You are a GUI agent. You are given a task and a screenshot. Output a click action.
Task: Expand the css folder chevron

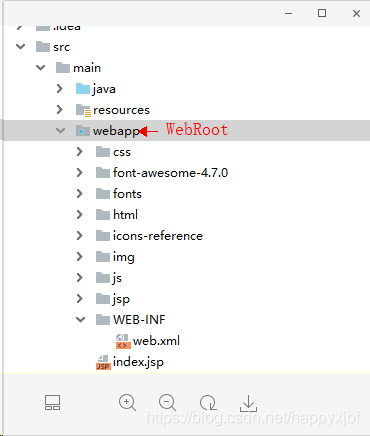(x=79, y=152)
